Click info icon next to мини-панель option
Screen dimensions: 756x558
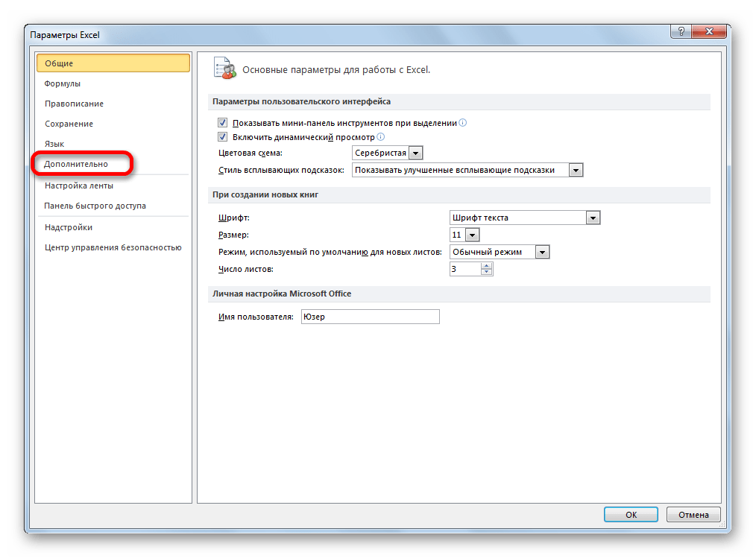463,122
